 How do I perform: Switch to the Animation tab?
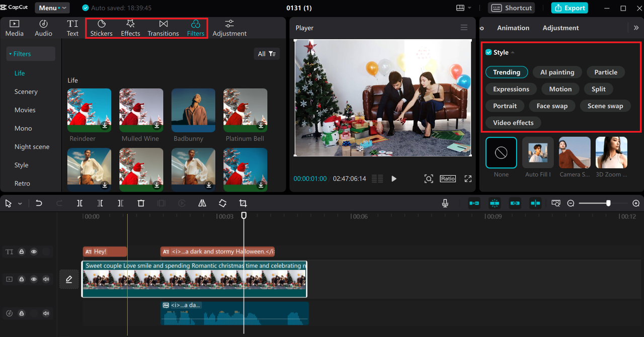tap(513, 28)
